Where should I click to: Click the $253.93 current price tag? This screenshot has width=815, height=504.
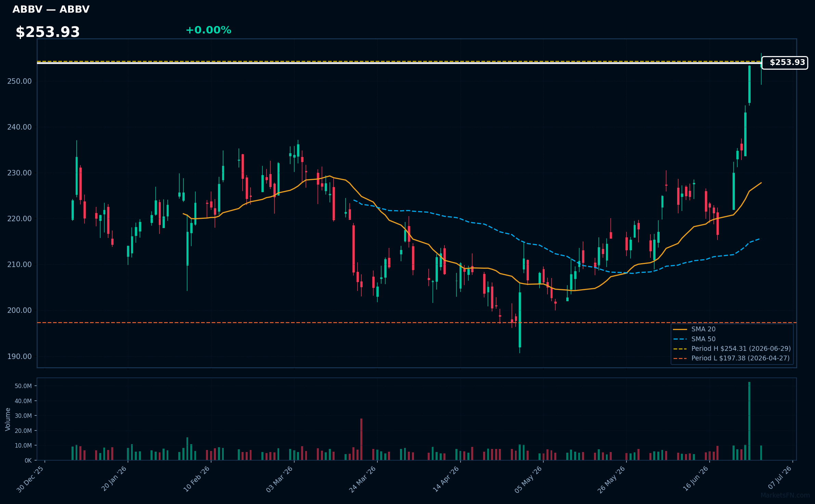point(785,63)
